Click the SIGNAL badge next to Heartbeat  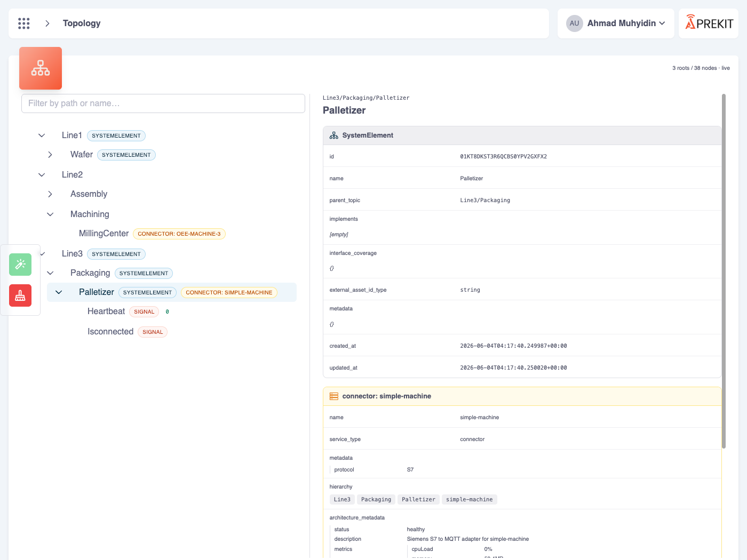[x=144, y=311]
